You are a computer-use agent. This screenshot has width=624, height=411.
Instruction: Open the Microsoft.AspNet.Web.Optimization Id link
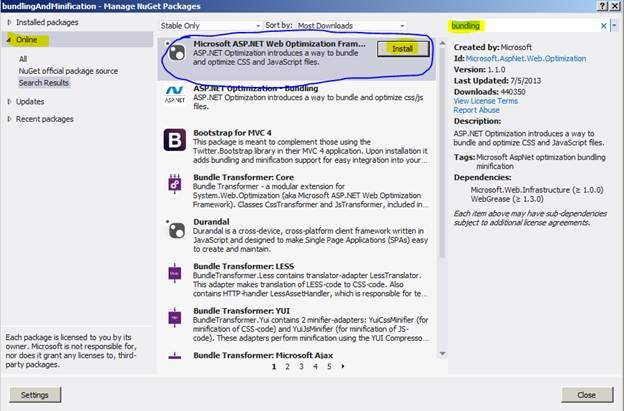point(526,58)
